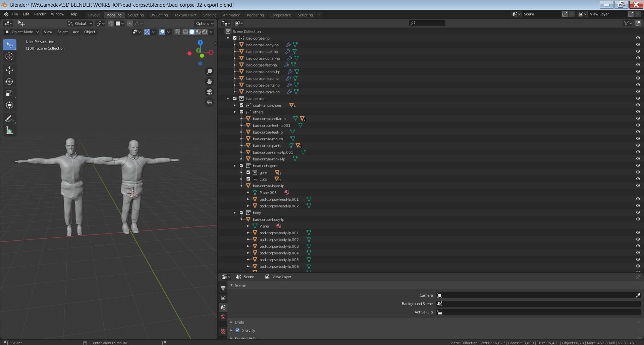Toggle visibility of bad-corpse-head-lp
Image resolution: width=644 pixels, height=345 pixels.
coord(638,186)
